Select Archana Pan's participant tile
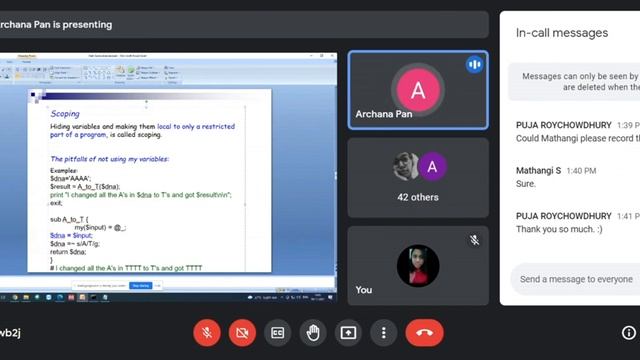The image size is (640, 360). tap(418, 90)
